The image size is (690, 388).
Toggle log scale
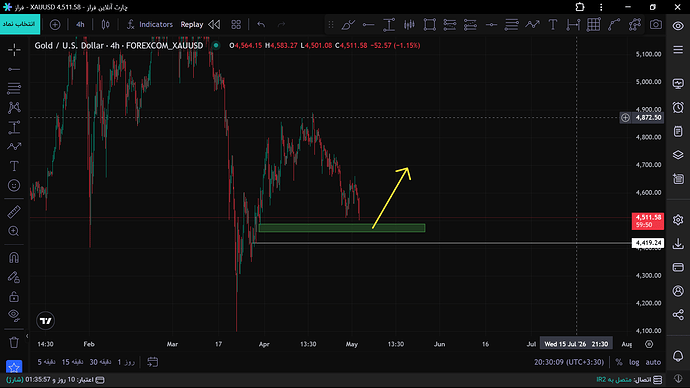click(x=634, y=362)
